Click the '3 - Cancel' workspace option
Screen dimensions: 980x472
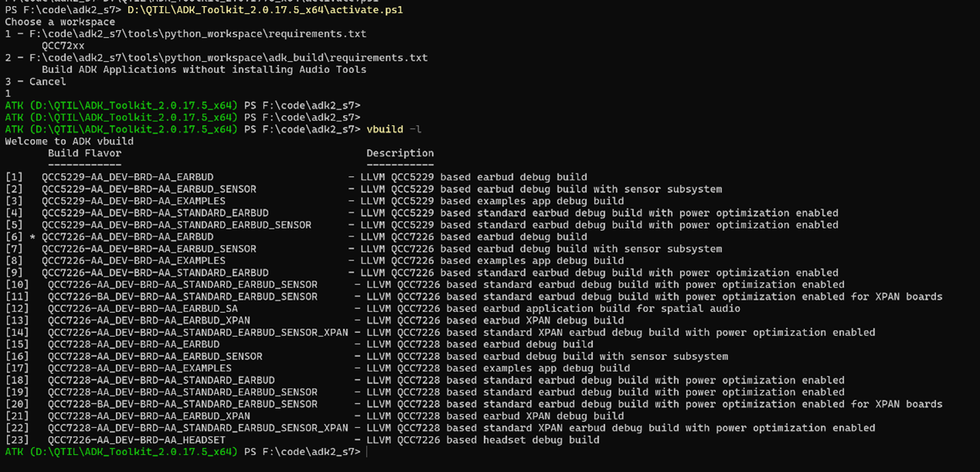pos(36,81)
